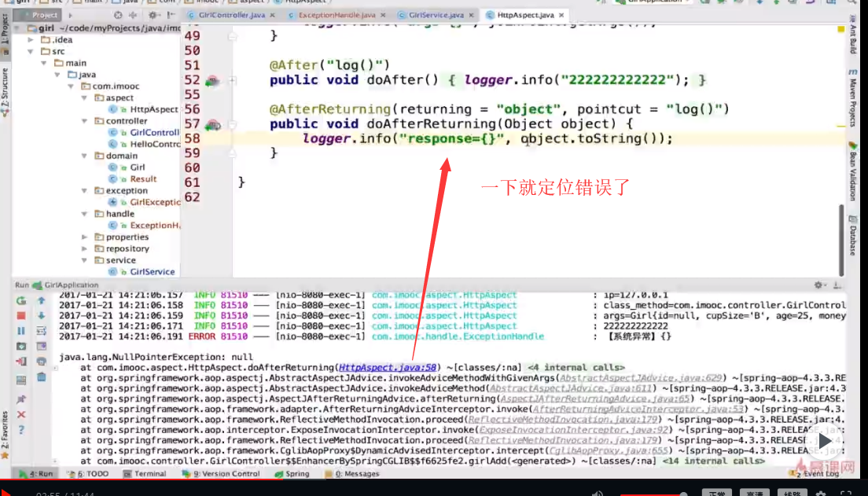Open Run panel settings gear

coord(818,285)
